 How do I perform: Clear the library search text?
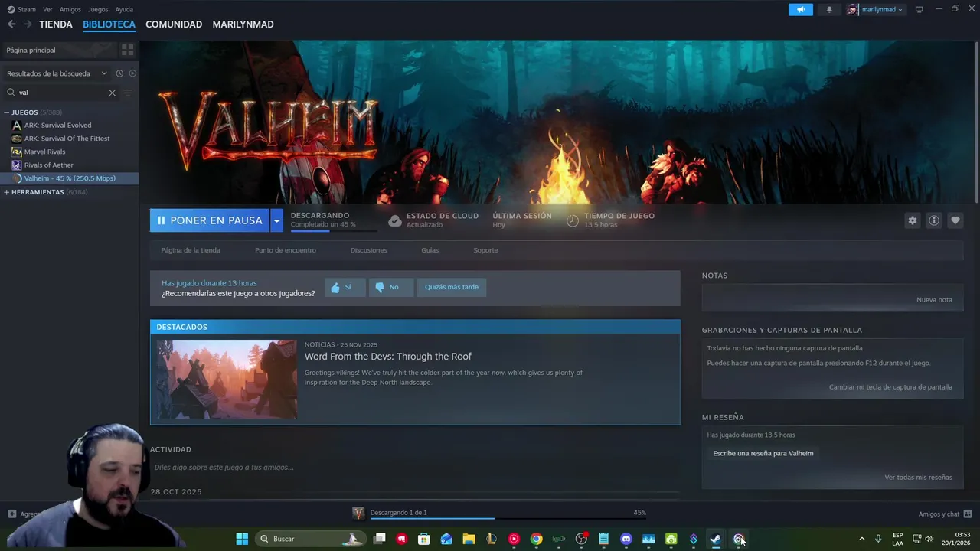point(112,93)
